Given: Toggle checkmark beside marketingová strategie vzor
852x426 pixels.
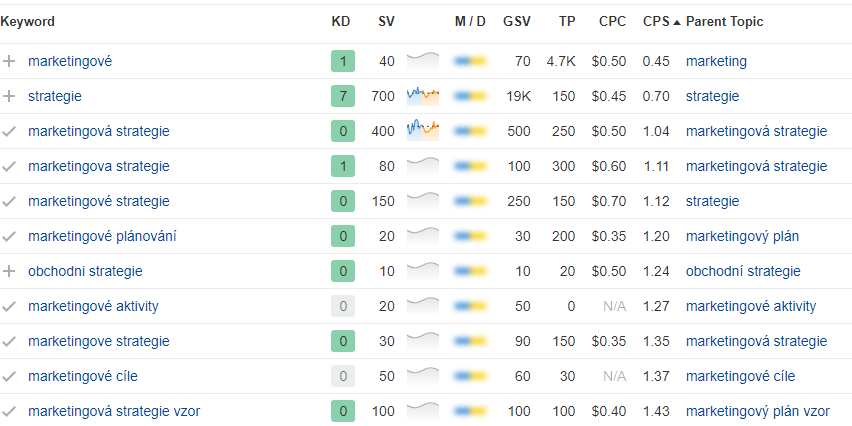Looking at the screenshot, I should (10, 411).
